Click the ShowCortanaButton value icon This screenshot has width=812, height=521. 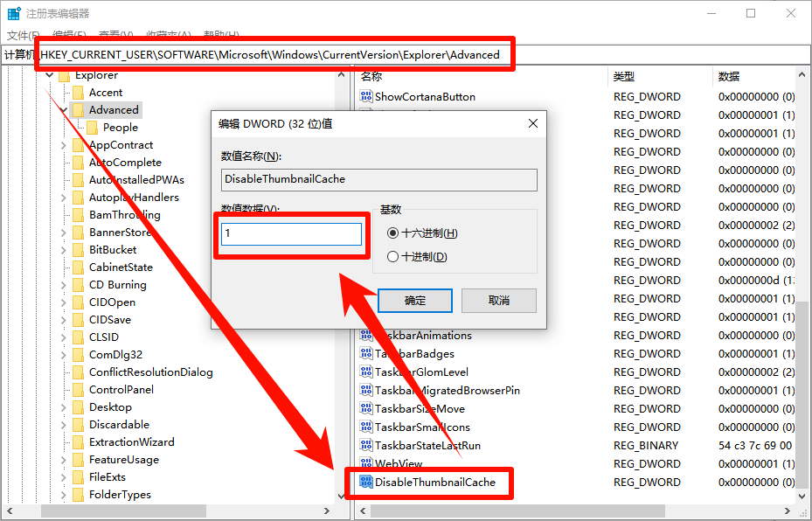pos(366,97)
